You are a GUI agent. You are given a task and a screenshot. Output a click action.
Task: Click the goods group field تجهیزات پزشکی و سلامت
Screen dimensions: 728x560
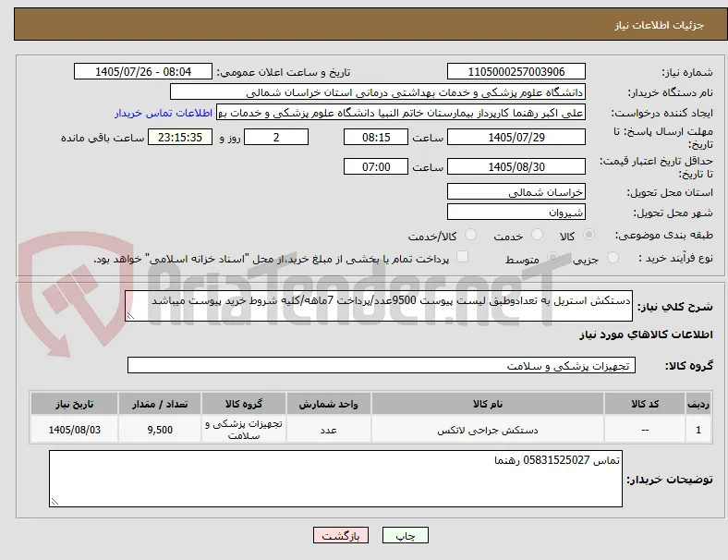coord(382,365)
